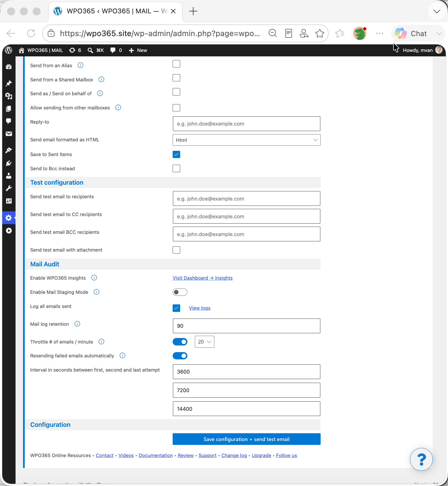The width and height of the screenshot is (448, 486).
Task: Follow the Visit Dashboard → Insights link
Action: click(203, 278)
